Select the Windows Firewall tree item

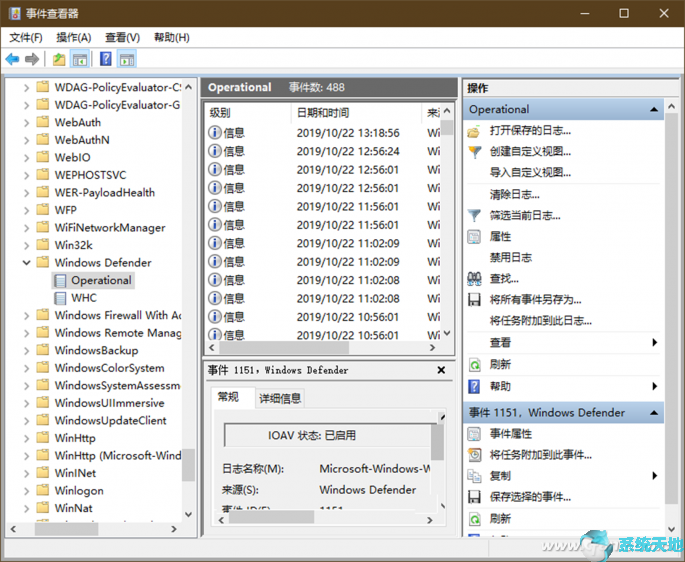tap(118, 315)
